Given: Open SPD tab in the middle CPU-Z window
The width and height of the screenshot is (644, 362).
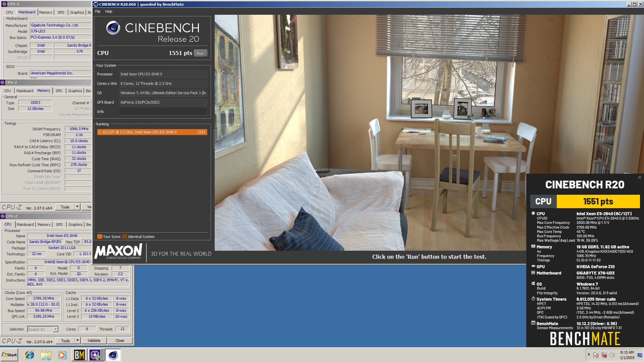Looking at the screenshot, I should 59,91.
